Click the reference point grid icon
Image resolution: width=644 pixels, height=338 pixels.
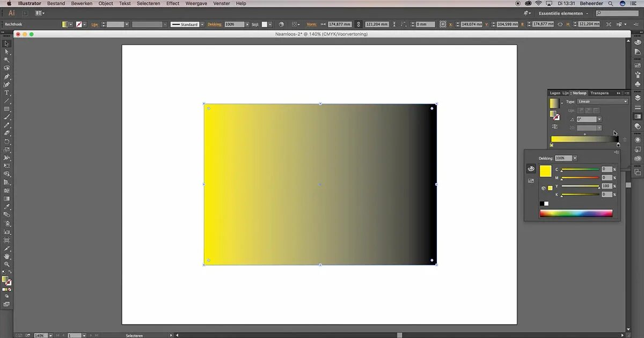(443, 24)
